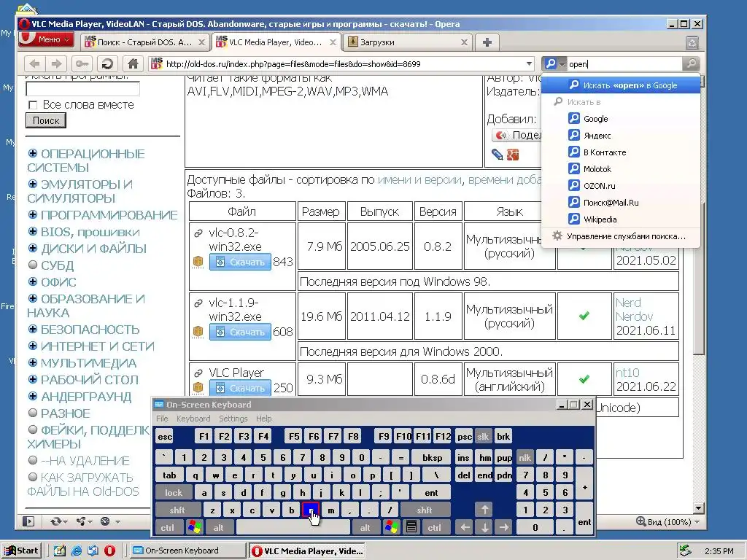This screenshot has height=560, width=747.
Task: Click the password wand key icon
Action: click(x=82, y=64)
